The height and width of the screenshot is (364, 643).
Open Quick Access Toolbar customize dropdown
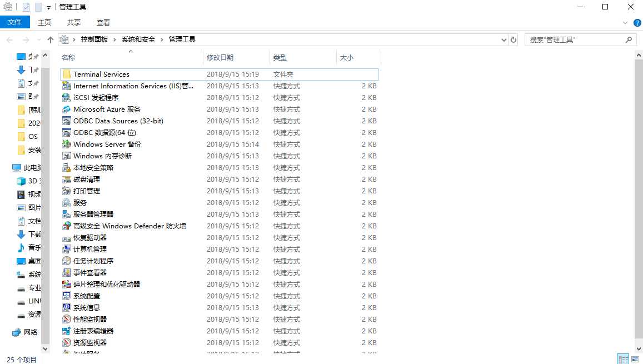pyautogui.click(x=48, y=7)
